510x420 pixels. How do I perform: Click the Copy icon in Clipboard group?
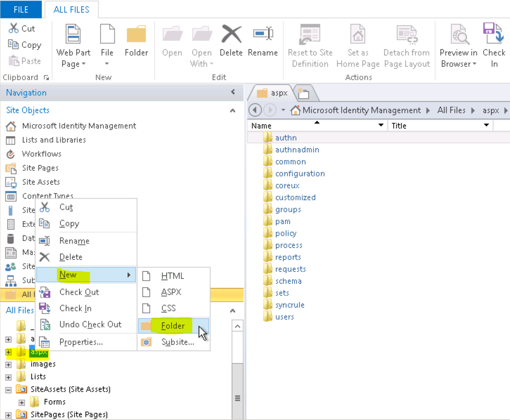(x=14, y=45)
